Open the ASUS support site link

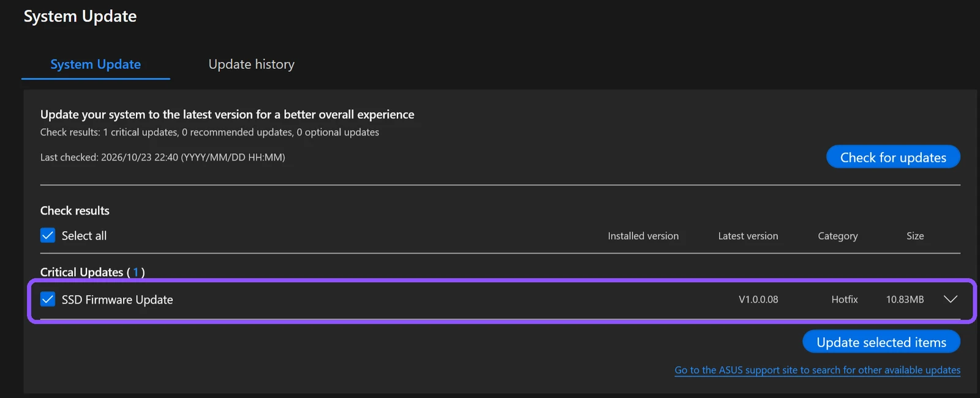[x=817, y=370]
